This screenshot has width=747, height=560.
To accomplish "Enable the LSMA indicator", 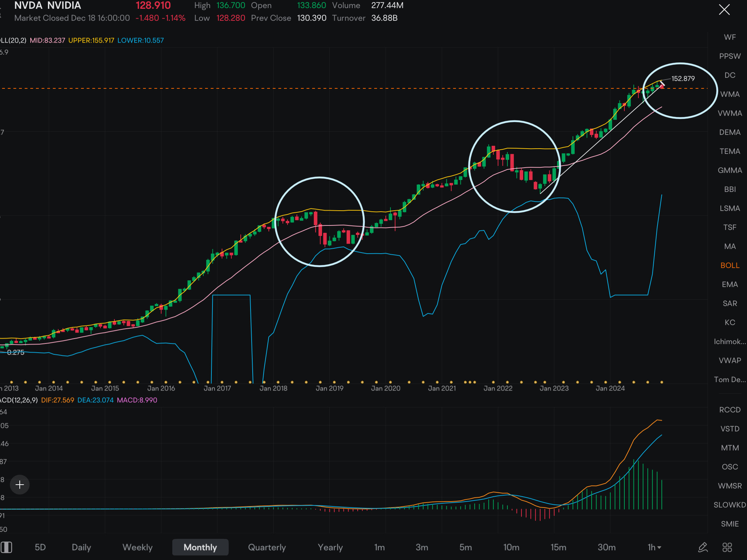I will coord(730,208).
